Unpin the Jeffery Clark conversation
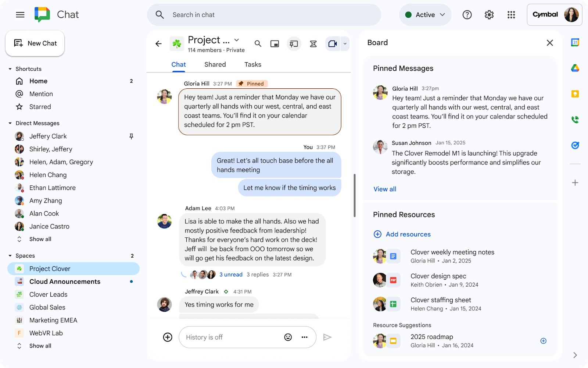This screenshot has height=368, width=588. 131,136
